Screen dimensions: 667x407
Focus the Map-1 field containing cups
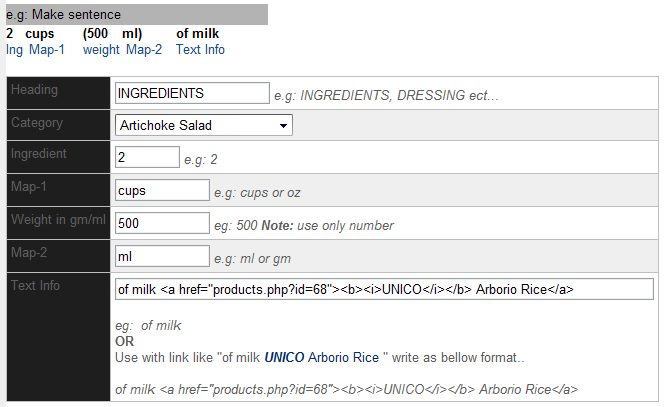point(162,191)
